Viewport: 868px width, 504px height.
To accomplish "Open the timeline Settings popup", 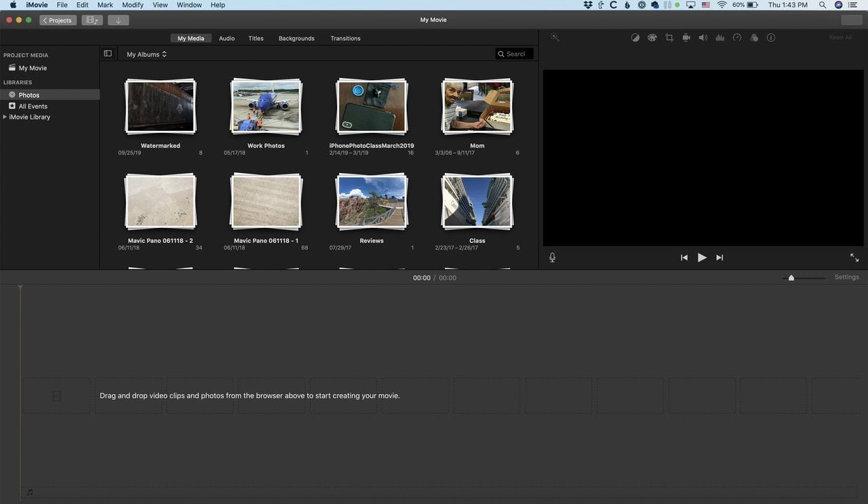I will coord(846,277).
